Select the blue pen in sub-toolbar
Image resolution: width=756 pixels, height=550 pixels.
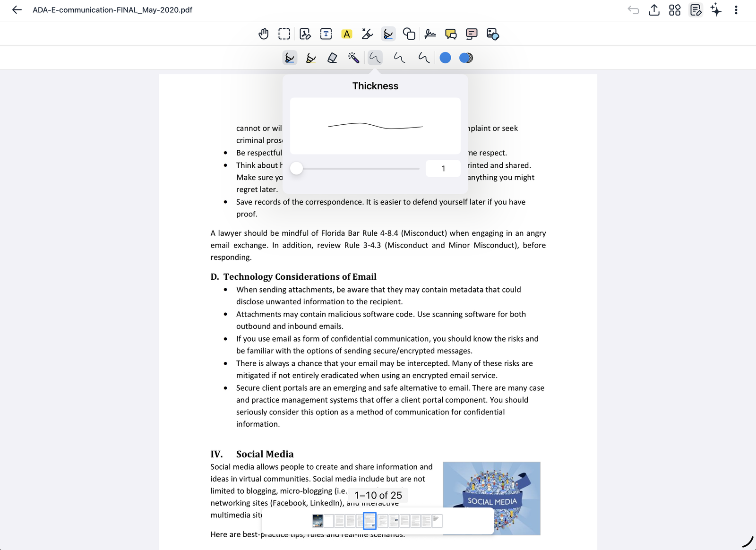pyautogui.click(x=290, y=58)
